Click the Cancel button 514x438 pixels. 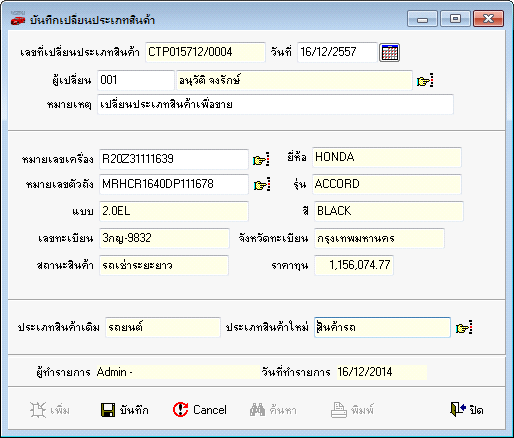tap(200, 410)
